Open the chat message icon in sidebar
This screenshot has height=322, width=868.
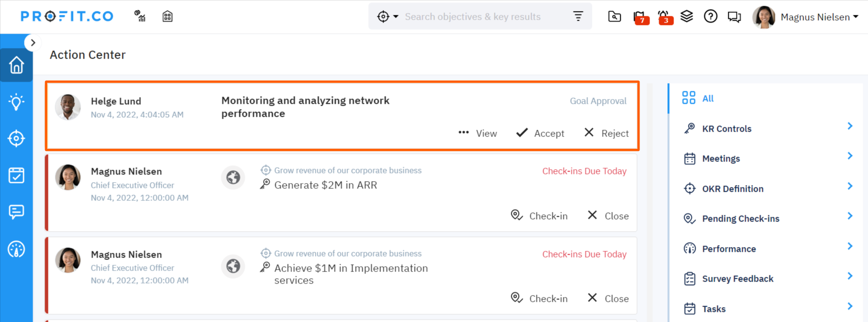(16, 212)
